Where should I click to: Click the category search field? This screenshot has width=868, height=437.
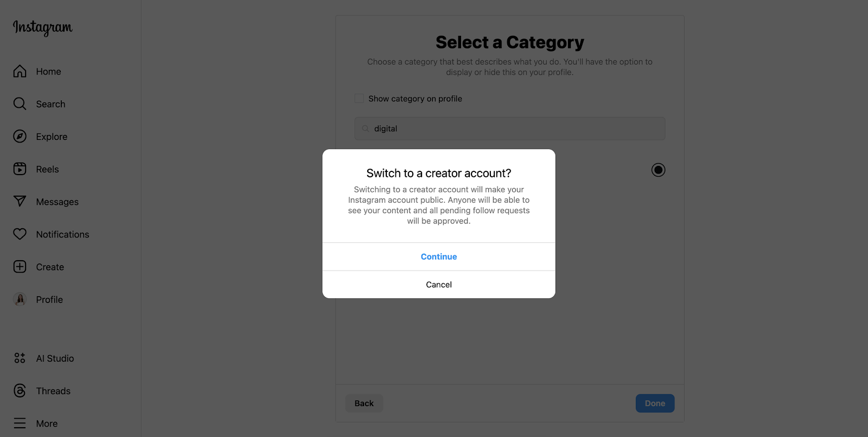coord(510,129)
